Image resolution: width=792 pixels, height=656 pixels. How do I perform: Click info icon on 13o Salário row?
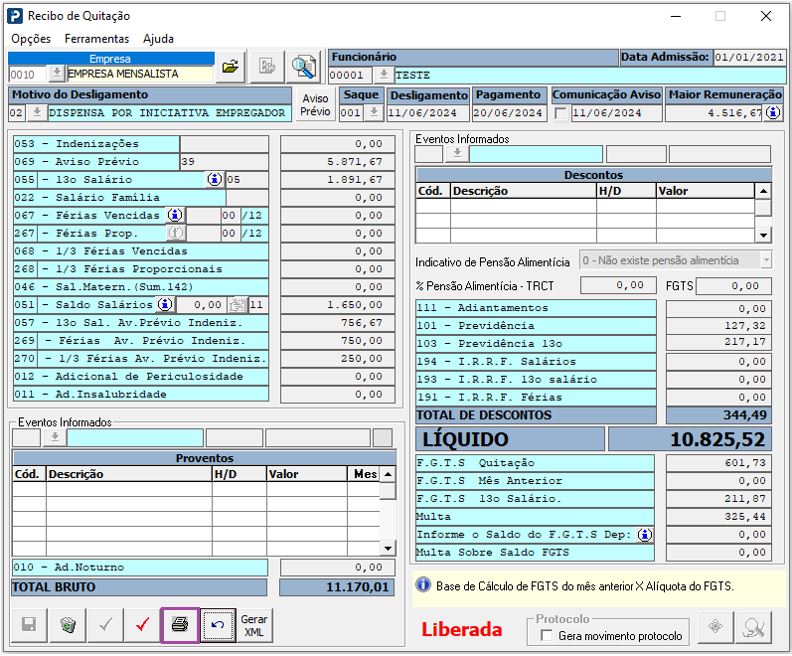[x=215, y=179]
